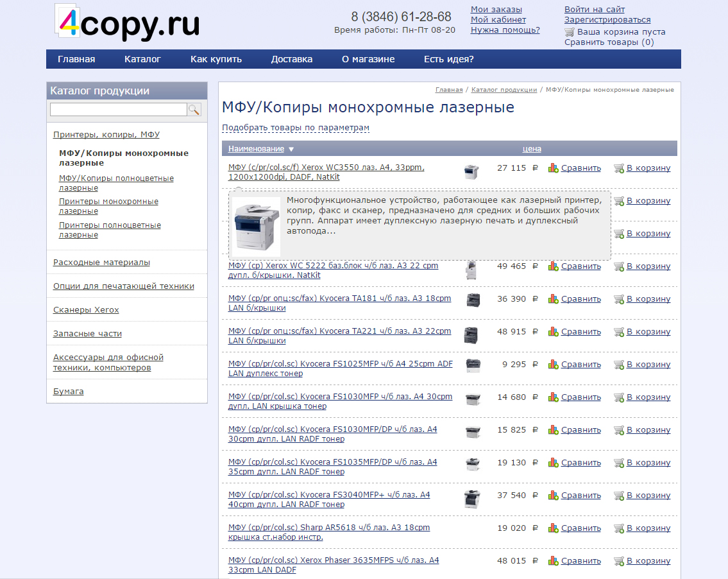Open 'Бумага' category
Image resolution: width=728 pixels, height=579 pixels.
(68, 392)
